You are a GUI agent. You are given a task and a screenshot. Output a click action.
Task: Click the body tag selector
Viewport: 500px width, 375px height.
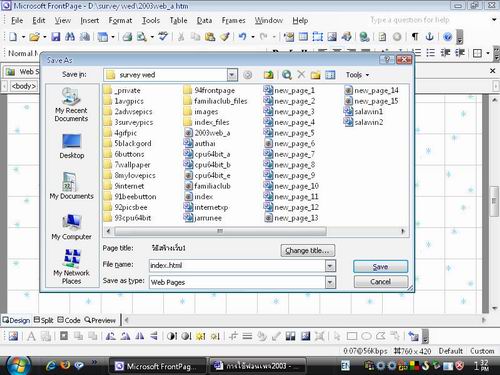[x=23, y=86]
